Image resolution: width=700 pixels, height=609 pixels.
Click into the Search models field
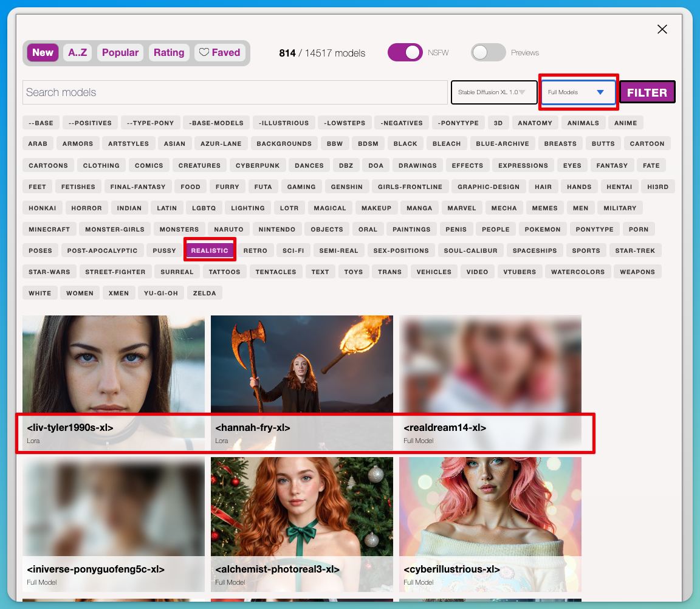click(235, 92)
